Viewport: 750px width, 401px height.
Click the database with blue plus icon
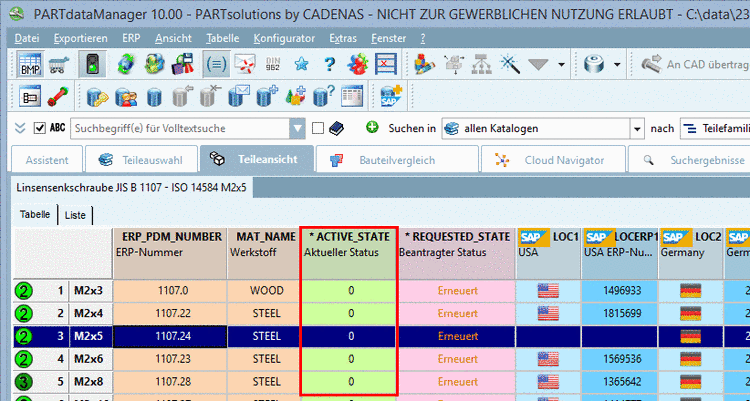[x=267, y=96]
